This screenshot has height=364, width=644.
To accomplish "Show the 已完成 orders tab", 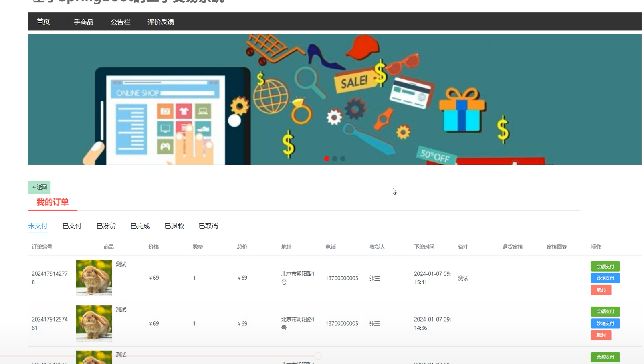I will pos(140,226).
